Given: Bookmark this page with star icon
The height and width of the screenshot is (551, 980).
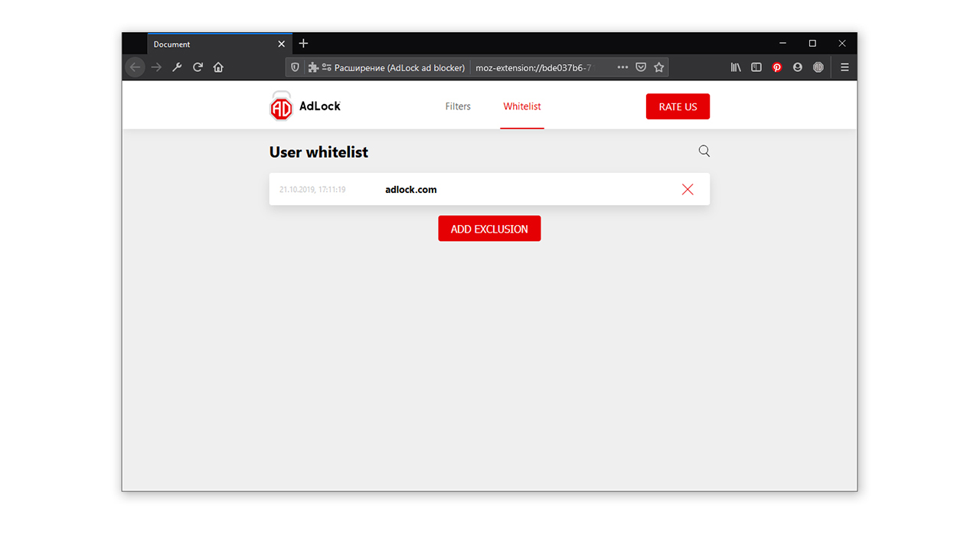Looking at the screenshot, I should [x=658, y=67].
